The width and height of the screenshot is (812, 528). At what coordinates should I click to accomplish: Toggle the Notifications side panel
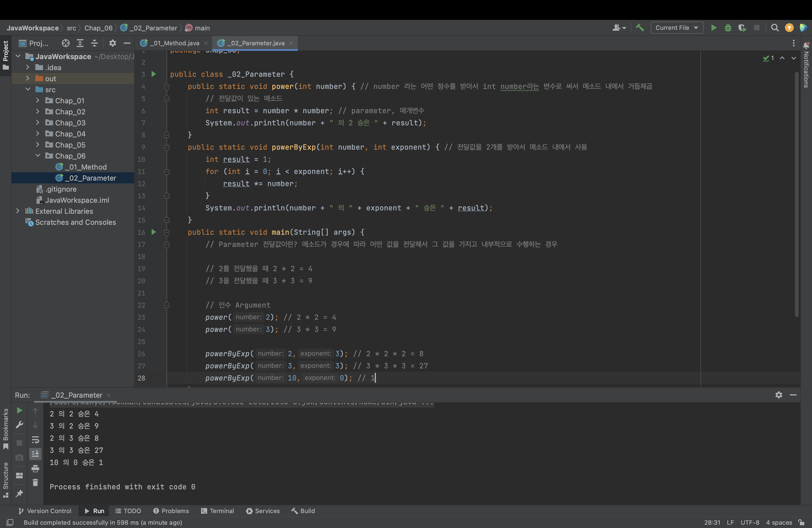point(806,65)
